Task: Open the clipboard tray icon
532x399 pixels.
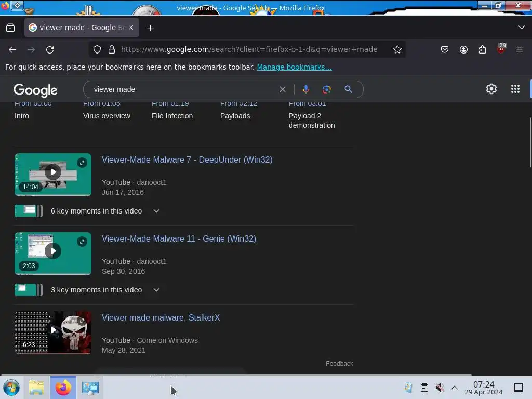Action: pos(424,388)
